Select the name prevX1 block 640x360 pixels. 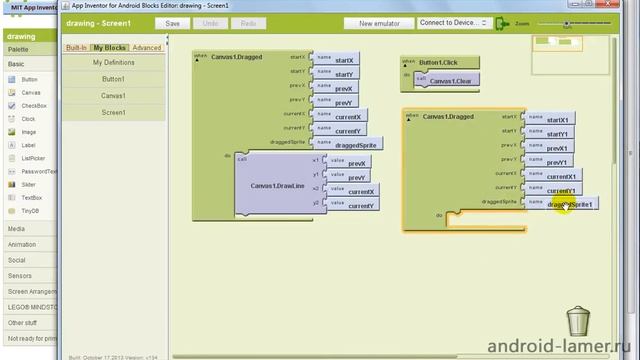(x=548, y=147)
